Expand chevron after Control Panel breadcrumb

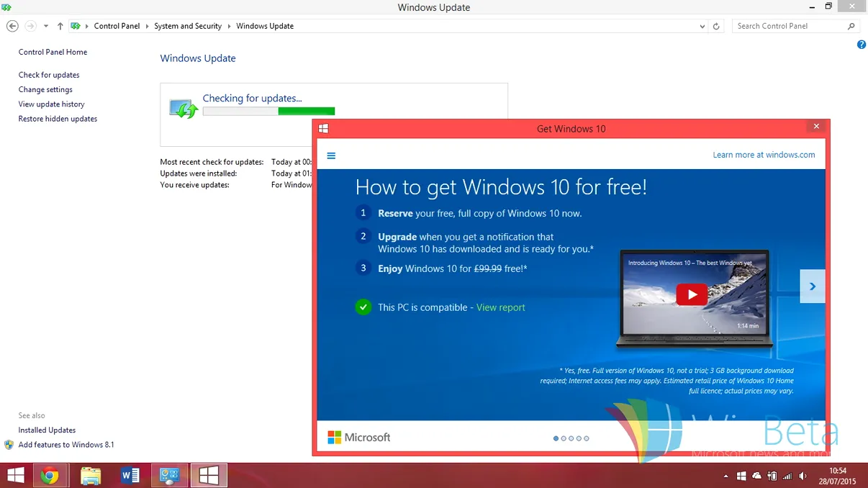148,26
